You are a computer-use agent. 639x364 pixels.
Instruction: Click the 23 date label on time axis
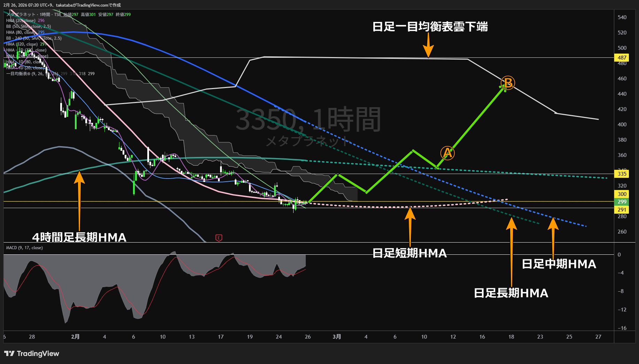[x=540, y=337]
